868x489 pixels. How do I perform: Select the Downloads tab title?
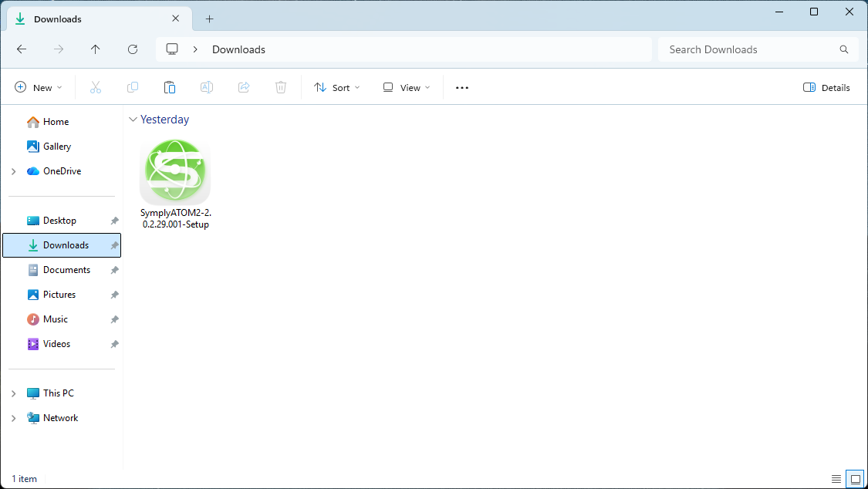[x=58, y=19]
